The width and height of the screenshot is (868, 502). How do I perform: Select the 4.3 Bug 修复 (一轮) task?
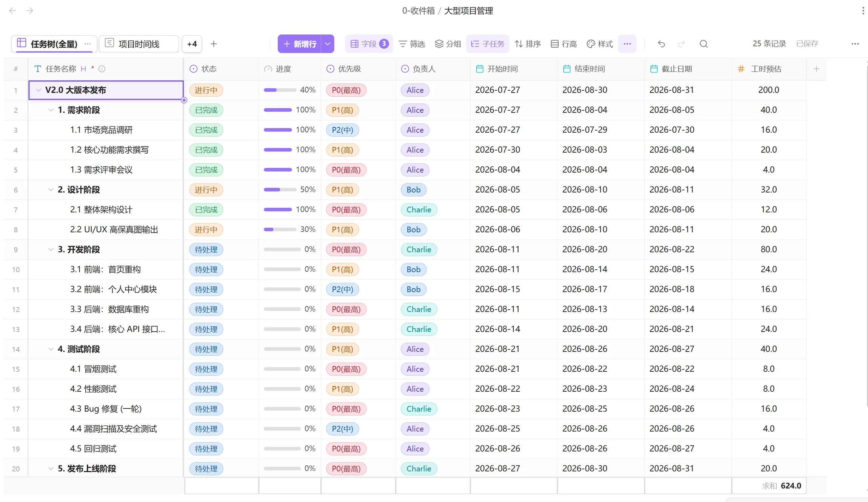point(106,409)
